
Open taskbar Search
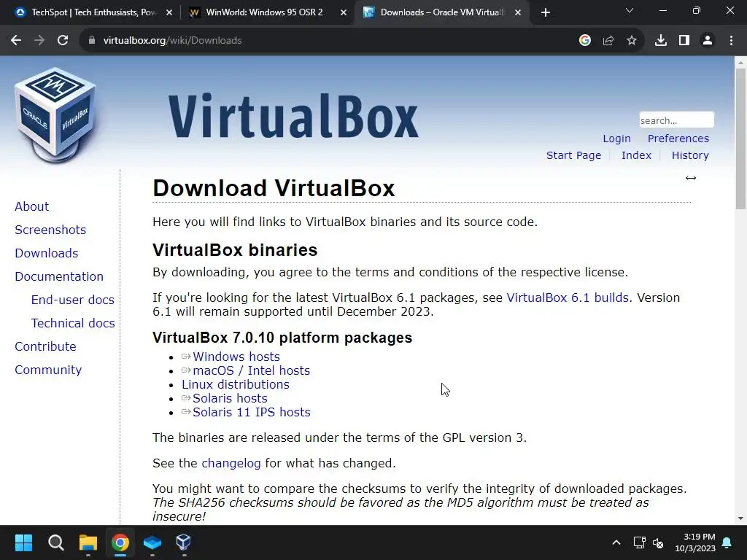point(55,542)
